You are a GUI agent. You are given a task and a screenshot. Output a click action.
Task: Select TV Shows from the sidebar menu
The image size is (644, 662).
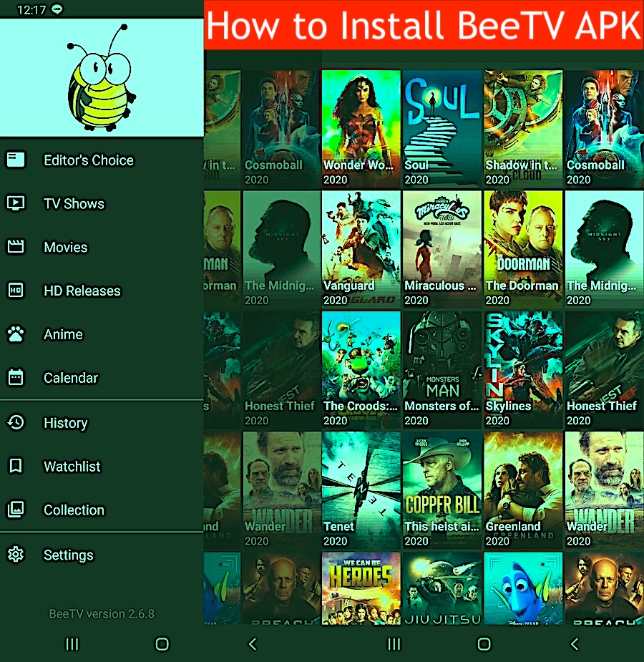74,203
